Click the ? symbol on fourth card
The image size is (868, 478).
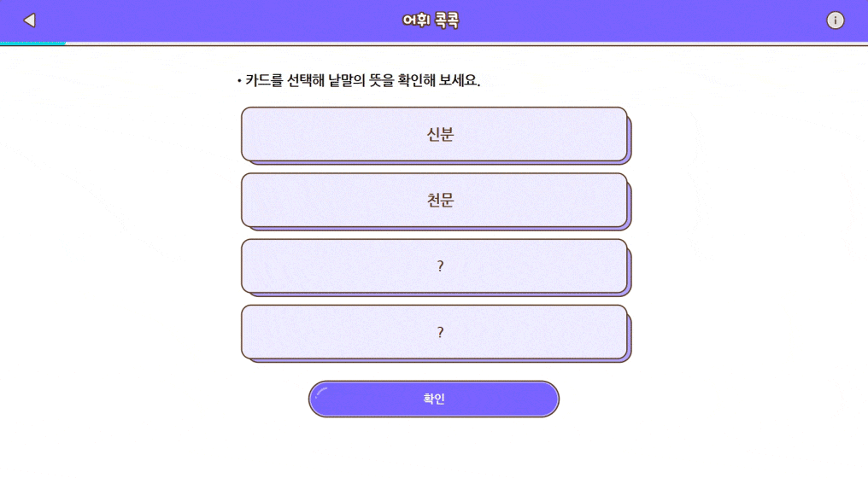click(440, 332)
